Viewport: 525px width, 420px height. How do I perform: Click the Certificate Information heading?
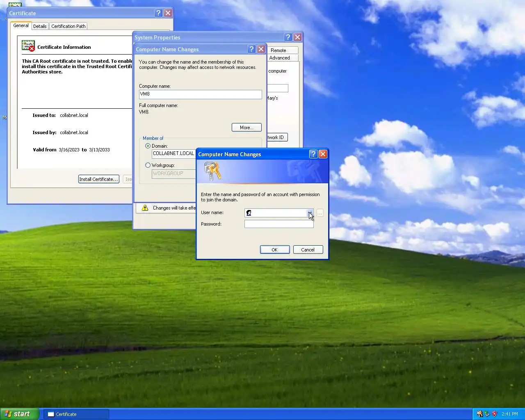[x=64, y=47]
